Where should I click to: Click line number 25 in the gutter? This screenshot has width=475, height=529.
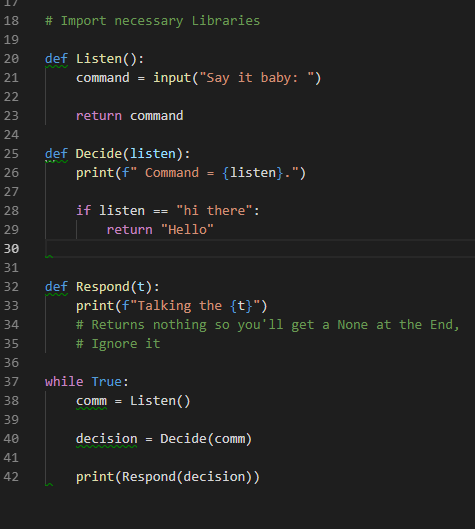tap(11, 154)
